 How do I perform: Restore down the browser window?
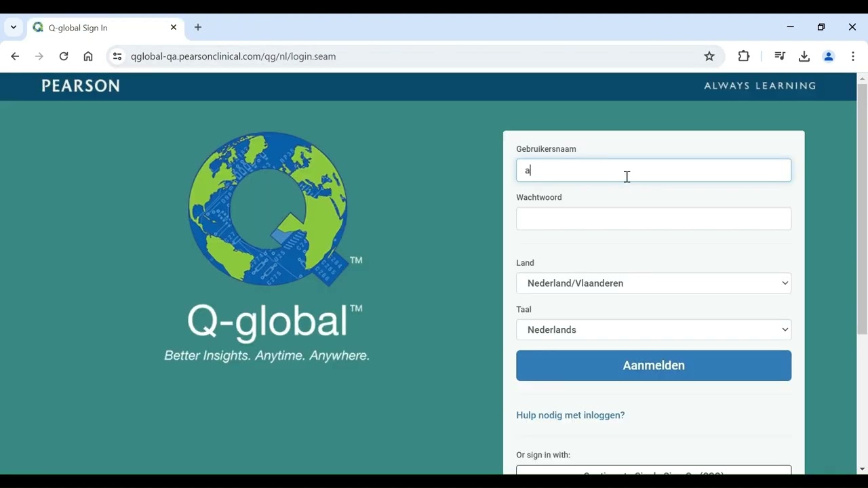click(x=821, y=28)
